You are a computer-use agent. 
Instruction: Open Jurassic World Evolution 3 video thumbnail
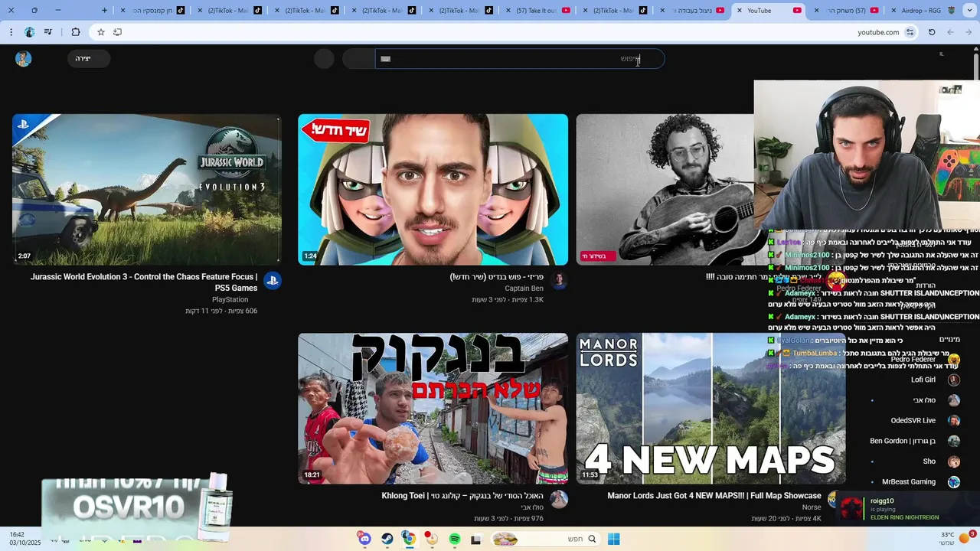147,190
